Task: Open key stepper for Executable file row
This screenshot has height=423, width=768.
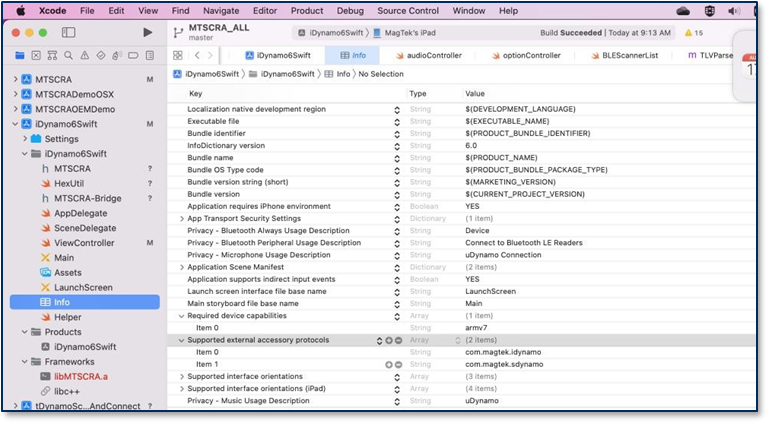Action: [x=397, y=122]
